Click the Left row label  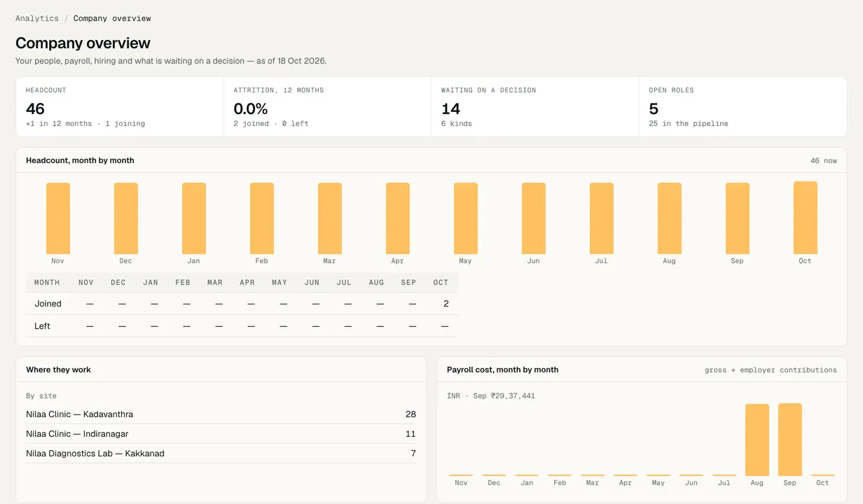coord(43,326)
